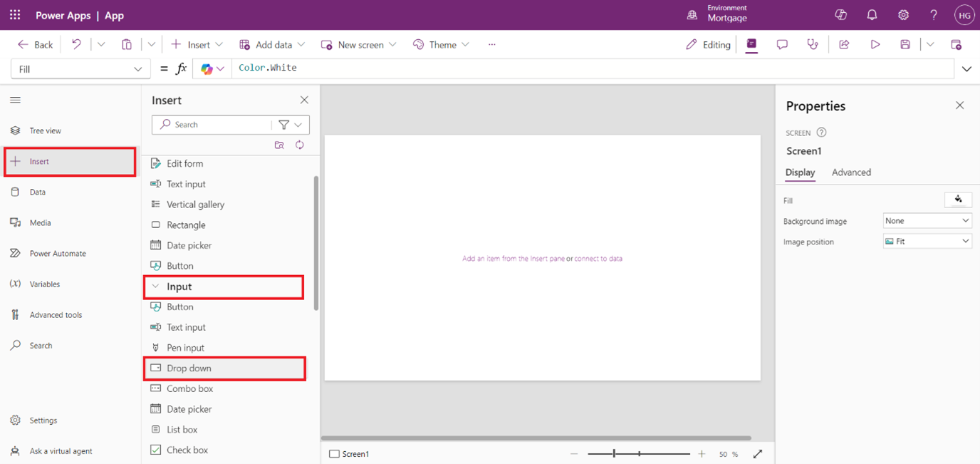Expand the Background image None dropdown
Image resolution: width=980 pixels, height=464 pixels.
[927, 221]
